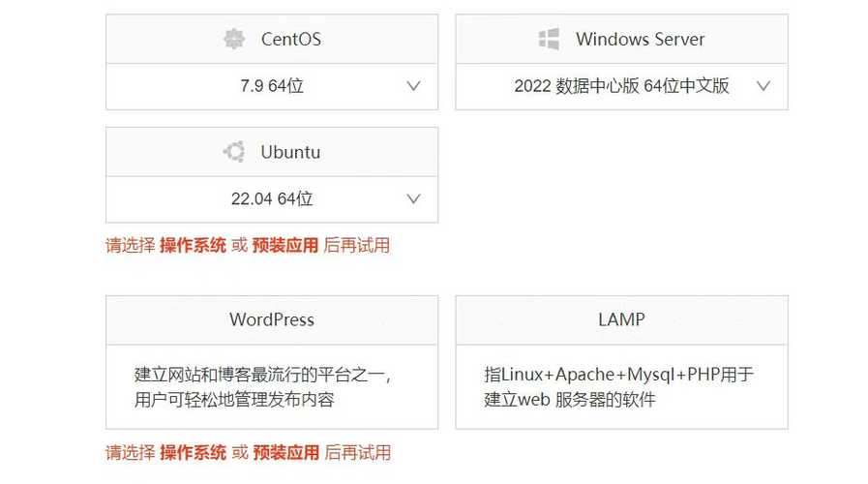This screenshot has width=868, height=484.
Task: Expand the chevron arrow beside 7.9 64位
Action: (x=414, y=86)
